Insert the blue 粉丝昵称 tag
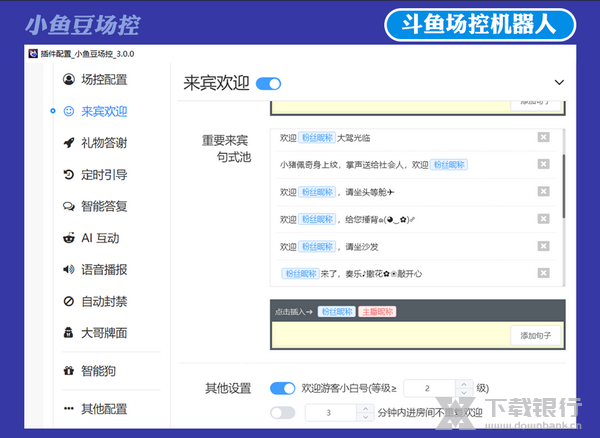The width and height of the screenshot is (600, 438). coord(337,311)
